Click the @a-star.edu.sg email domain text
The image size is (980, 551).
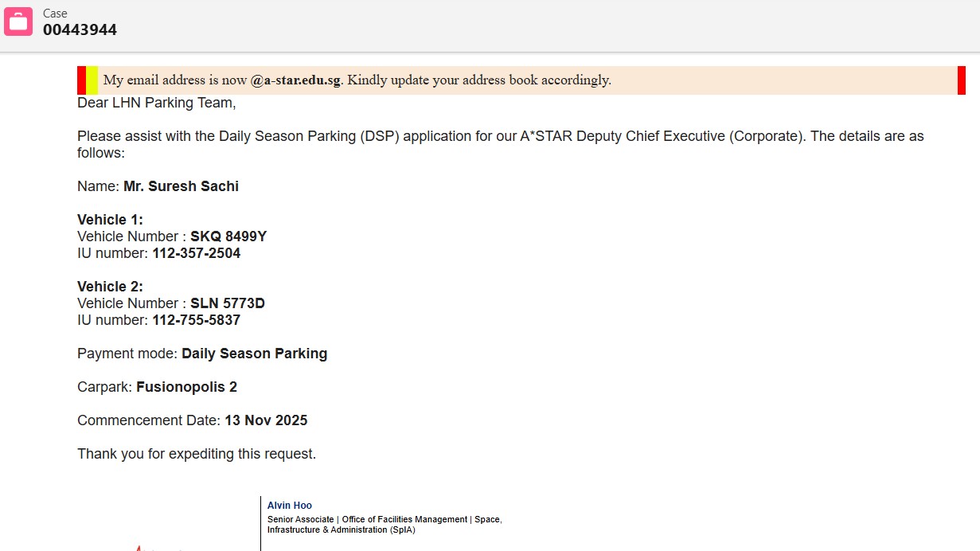[x=295, y=80]
